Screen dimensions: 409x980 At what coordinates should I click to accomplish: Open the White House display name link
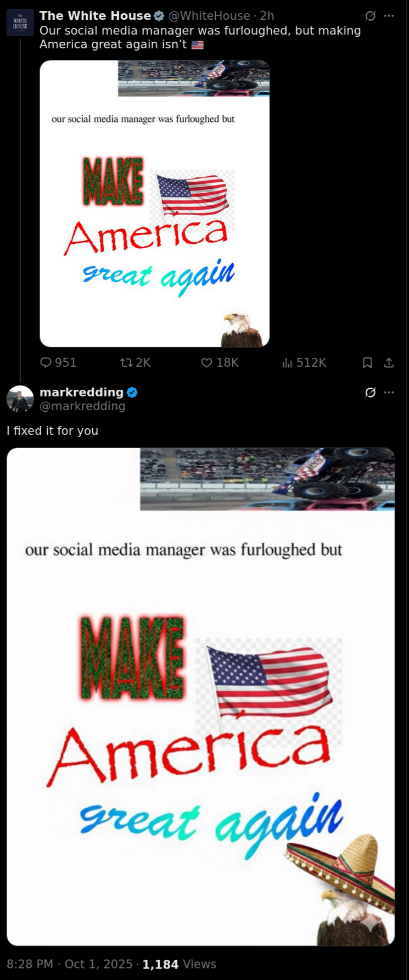pyautogui.click(x=96, y=16)
